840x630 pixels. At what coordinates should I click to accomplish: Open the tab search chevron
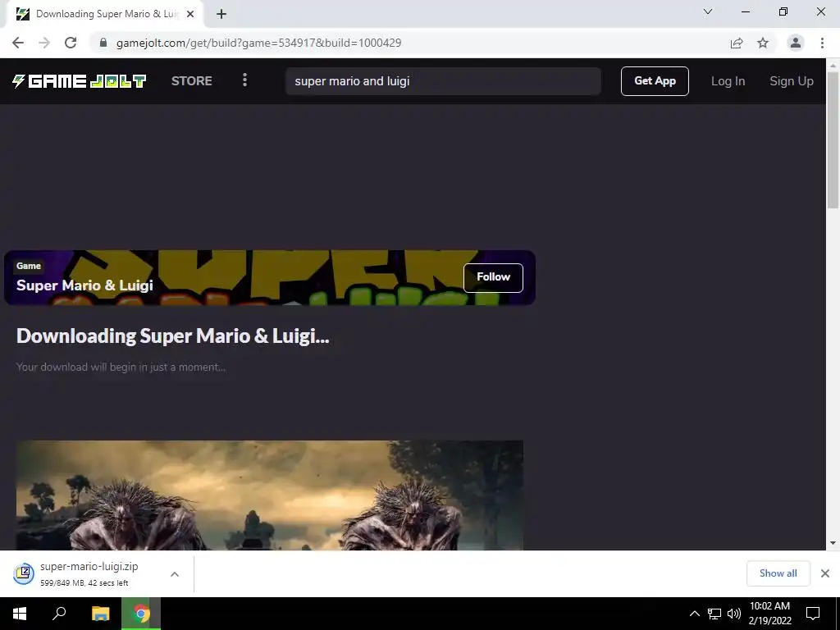pos(708,11)
